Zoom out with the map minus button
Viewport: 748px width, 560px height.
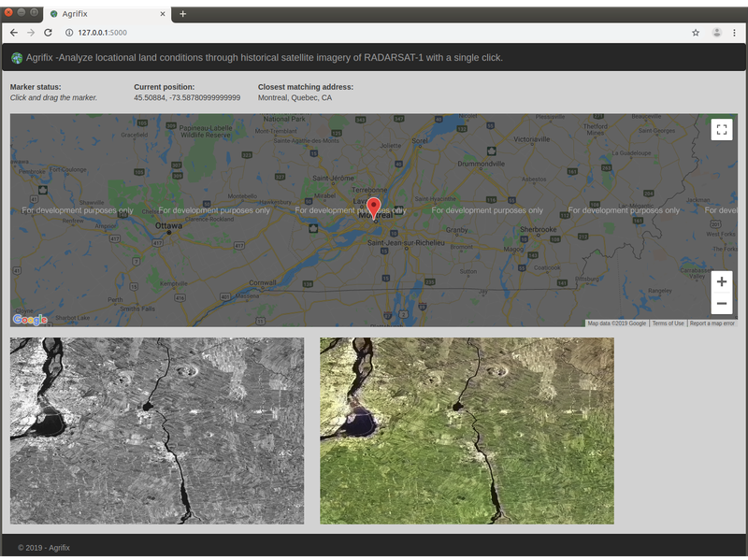(721, 304)
